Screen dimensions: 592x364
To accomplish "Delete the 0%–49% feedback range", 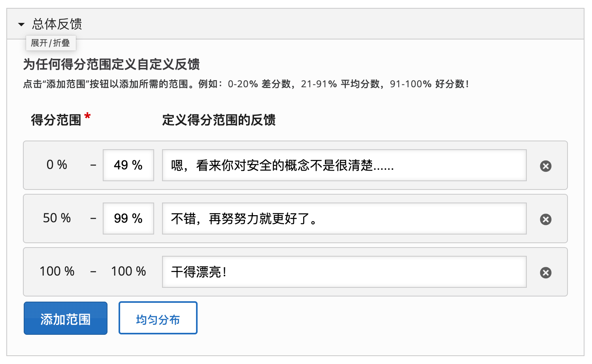I will 546,165.
